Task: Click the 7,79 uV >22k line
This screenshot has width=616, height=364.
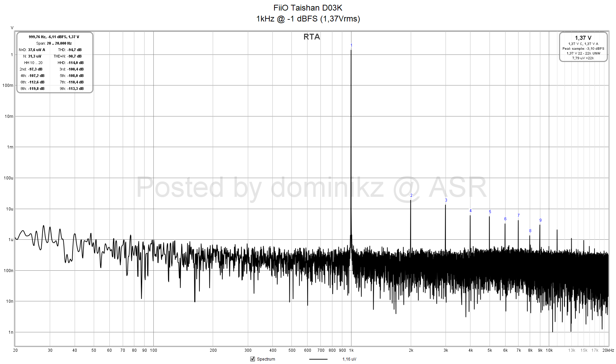Action: pos(583,58)
